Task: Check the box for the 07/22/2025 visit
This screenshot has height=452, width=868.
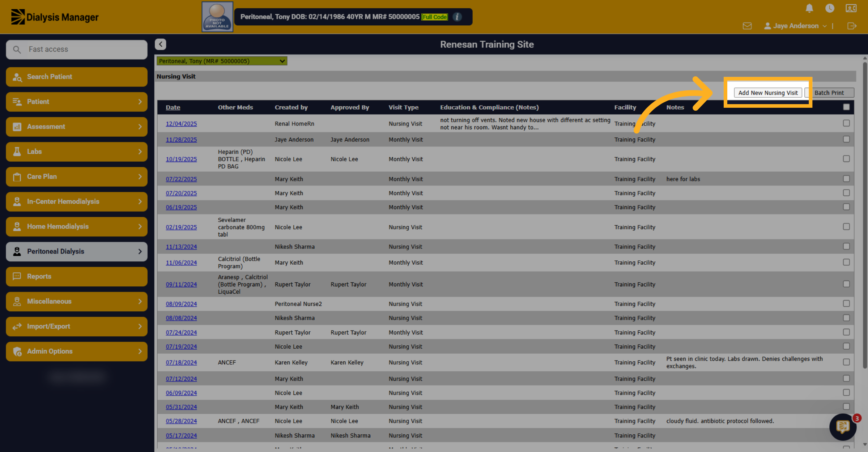Action: [x=846, y=179]
